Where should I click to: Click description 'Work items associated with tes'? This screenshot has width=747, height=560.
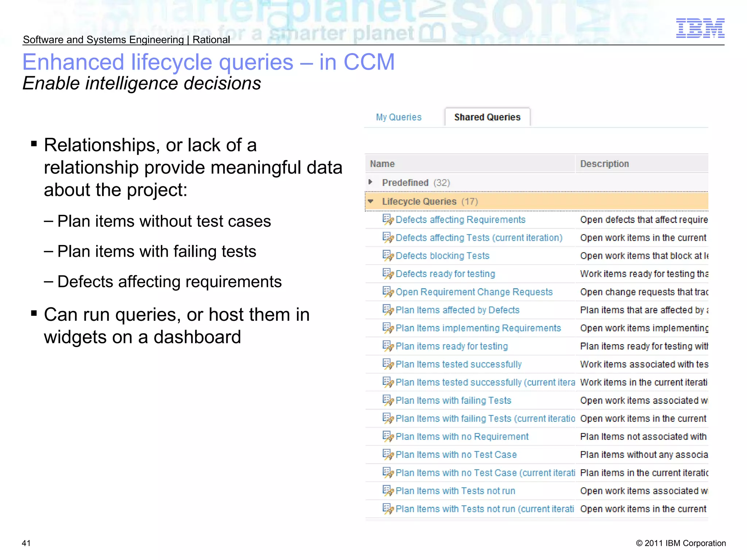(644, 364)
